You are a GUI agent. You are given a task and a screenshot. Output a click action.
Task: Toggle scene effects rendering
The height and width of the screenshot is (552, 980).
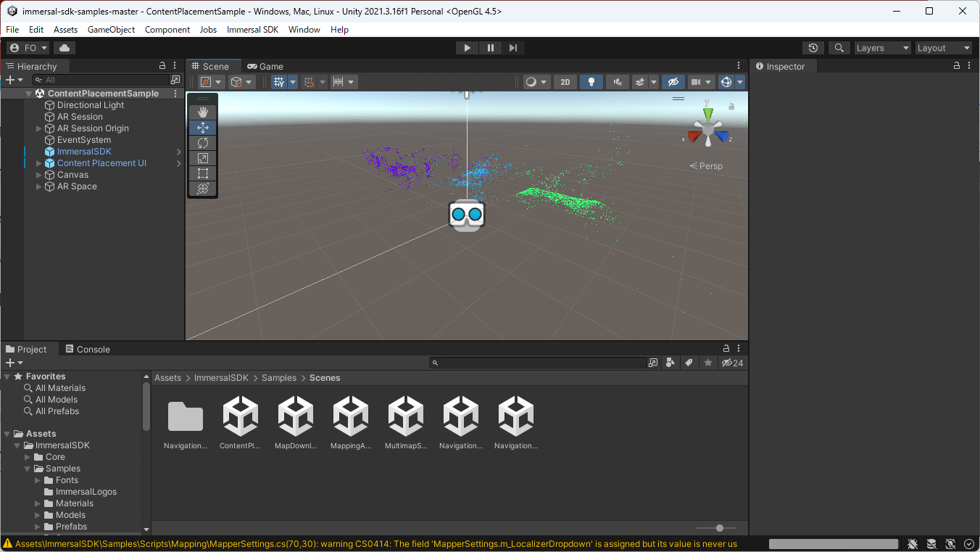pyautogui.click(x=640, y=82)
